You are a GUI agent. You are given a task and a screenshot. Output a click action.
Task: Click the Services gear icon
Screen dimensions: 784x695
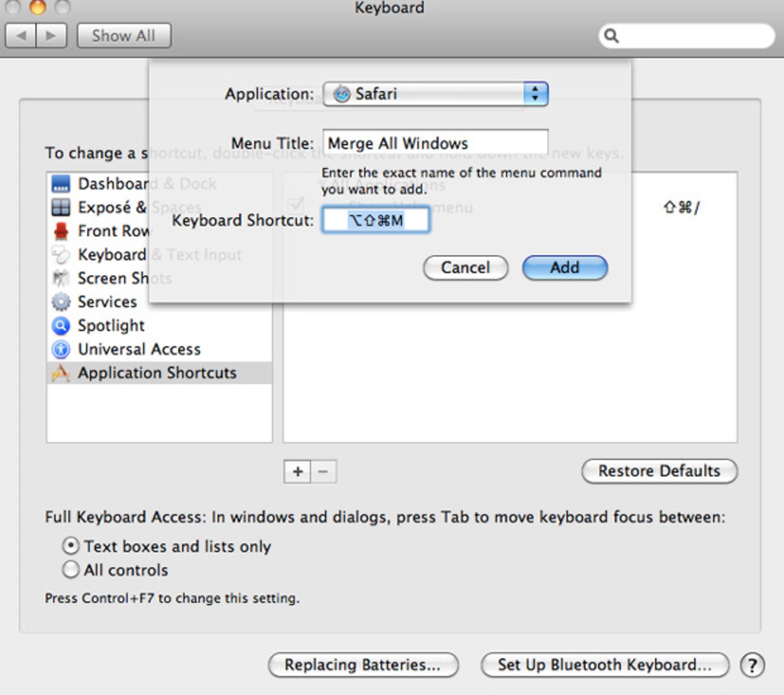tap(61, 302)
